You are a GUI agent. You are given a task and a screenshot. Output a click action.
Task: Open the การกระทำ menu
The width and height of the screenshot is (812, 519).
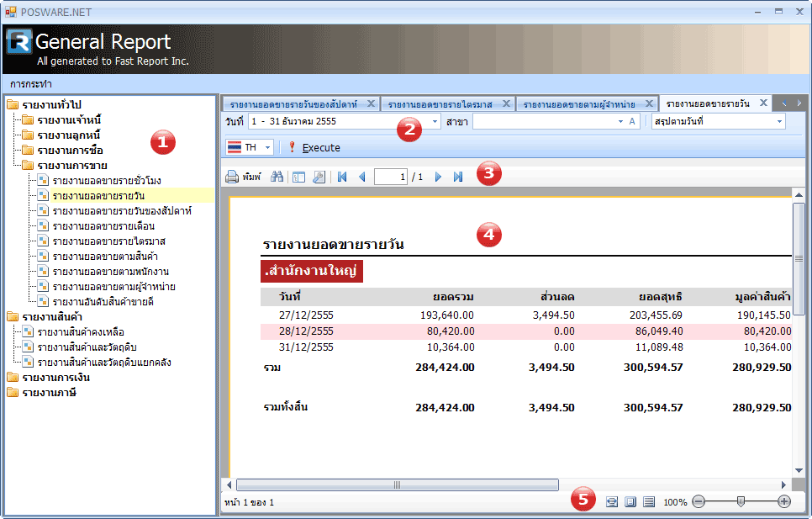point(31,84)
